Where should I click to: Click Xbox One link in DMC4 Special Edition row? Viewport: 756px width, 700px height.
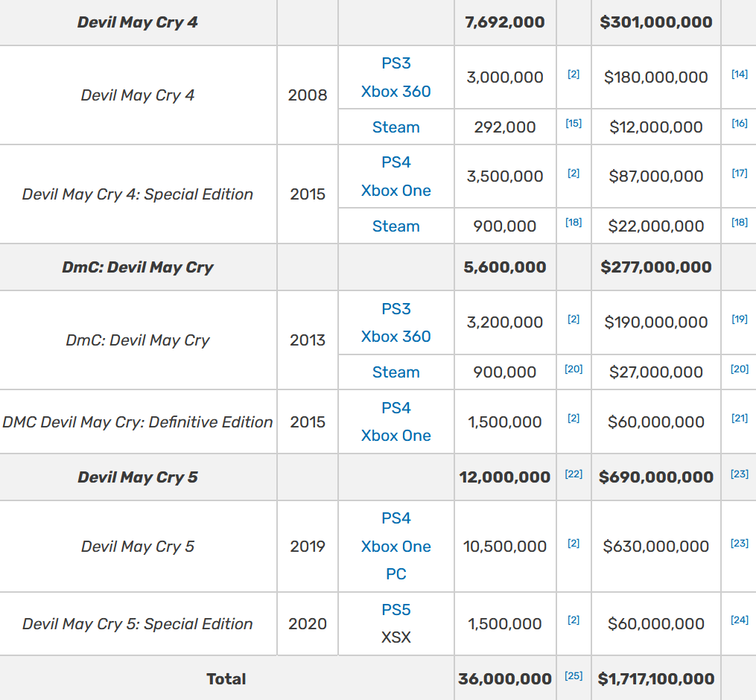[x=396, y=191]
